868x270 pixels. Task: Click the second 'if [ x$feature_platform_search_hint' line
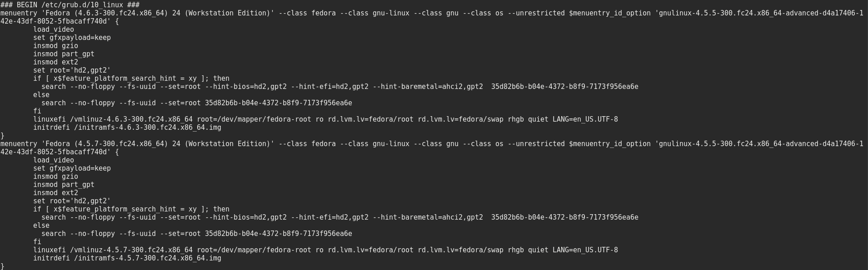pyautogui.click(x=131, y=209)
